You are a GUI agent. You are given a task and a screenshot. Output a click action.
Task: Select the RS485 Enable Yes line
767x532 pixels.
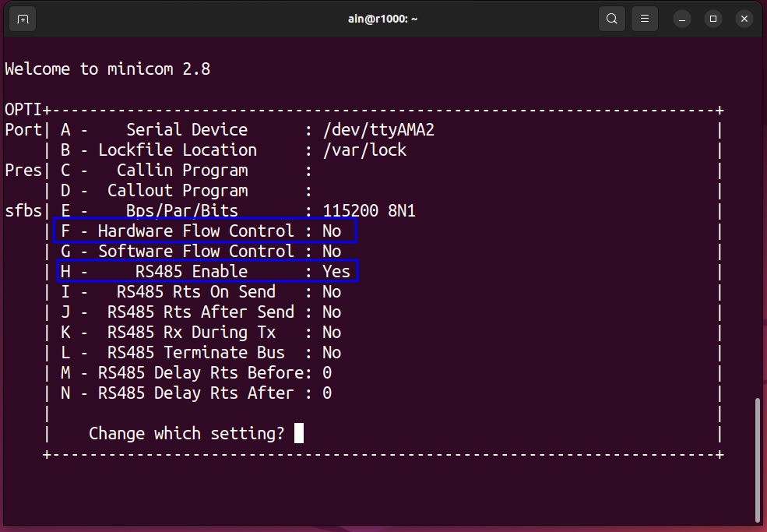(x=207, y=271)
